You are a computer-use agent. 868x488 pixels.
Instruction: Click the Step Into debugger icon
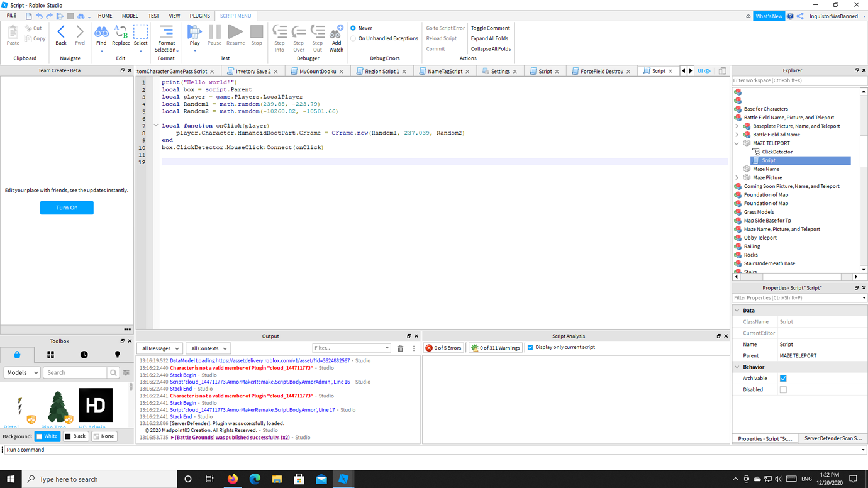280,31
